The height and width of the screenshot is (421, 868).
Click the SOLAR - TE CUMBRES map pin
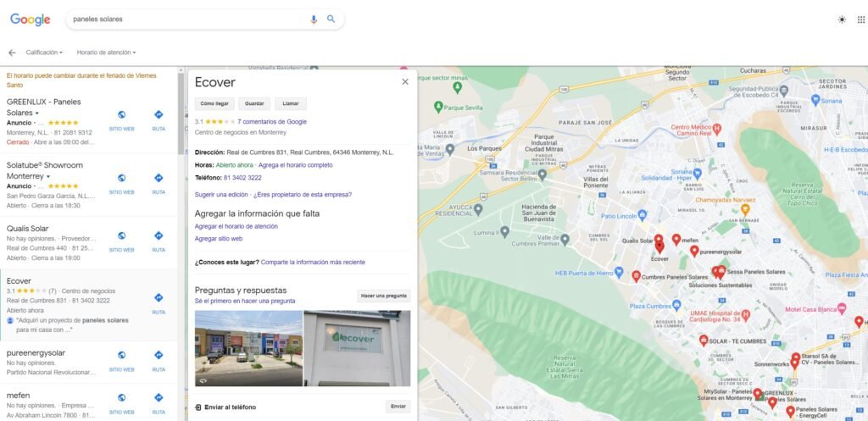point(703,341)
